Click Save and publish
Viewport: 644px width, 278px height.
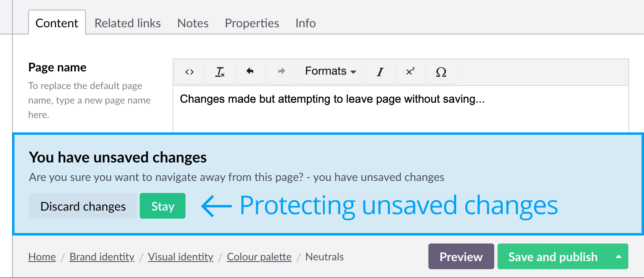point(553,257)
